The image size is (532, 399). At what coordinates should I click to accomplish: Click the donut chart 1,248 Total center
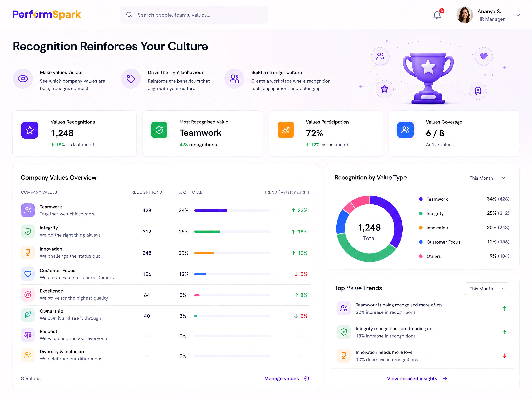point(369,232)
